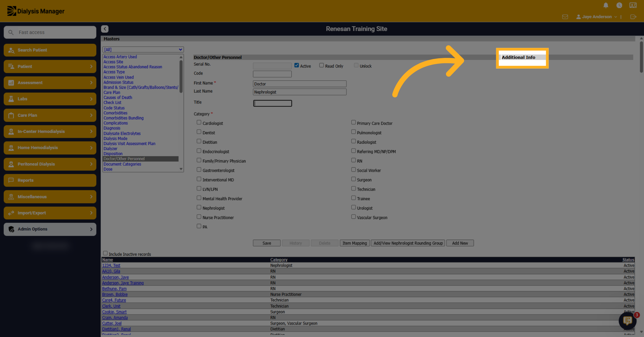Check the Cardiologist category box
Image resolution: width=644 pixels, height=337 pixels.
coord(199,122)
